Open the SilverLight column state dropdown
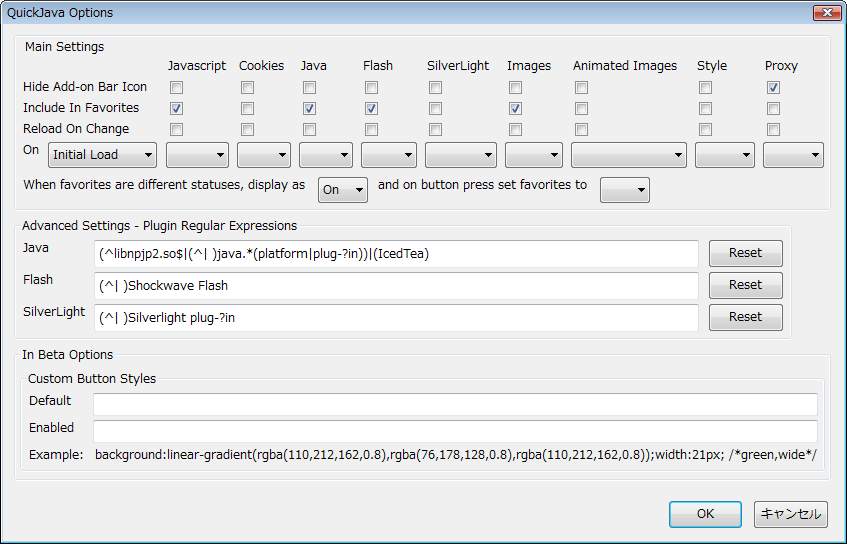847x544 pixels. coord(461,155)
